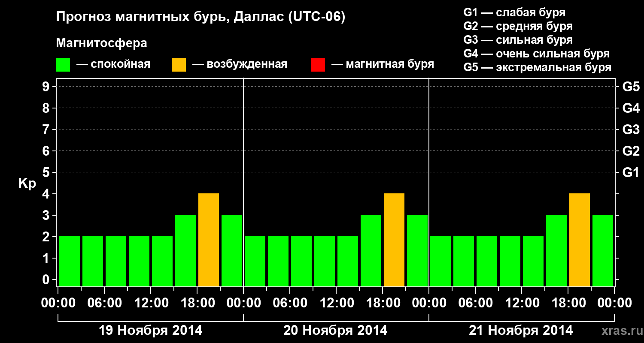Screen dimensions: 644x343
Task: Click the '— спокойная' legend label
Action: click(113, 64)
